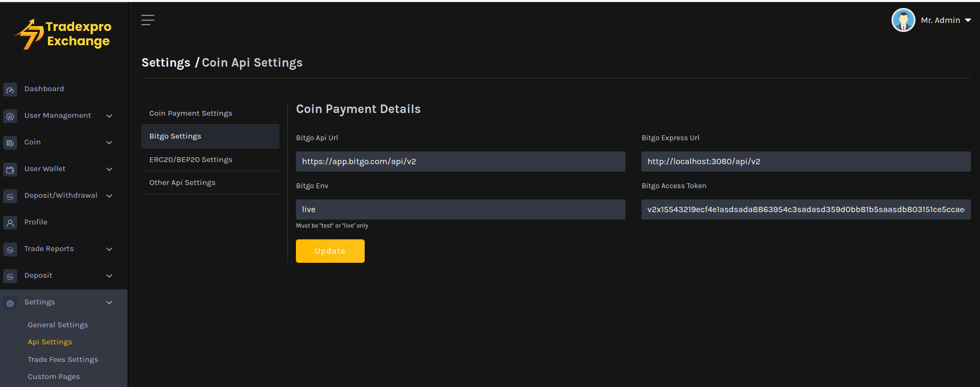The image size is (980, 387).
Task: Click the Tradexpro Exchange logo
Action: pyautogui.click(x=63, y=34)
